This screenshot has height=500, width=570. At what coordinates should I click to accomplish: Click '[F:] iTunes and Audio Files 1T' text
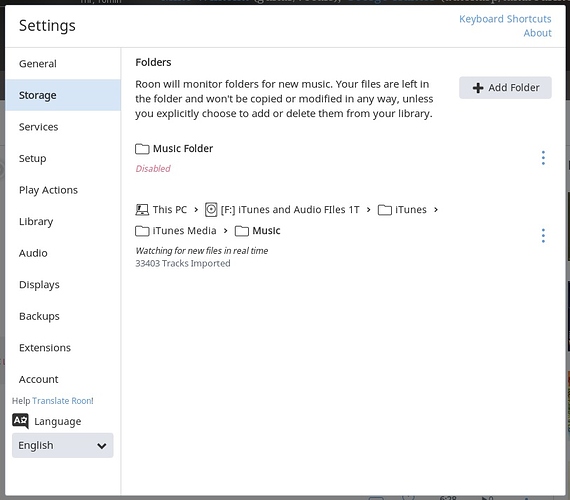(290, 210)
